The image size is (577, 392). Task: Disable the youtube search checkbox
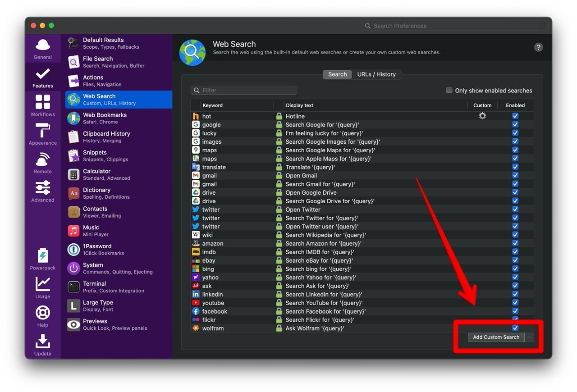(515, 303)
